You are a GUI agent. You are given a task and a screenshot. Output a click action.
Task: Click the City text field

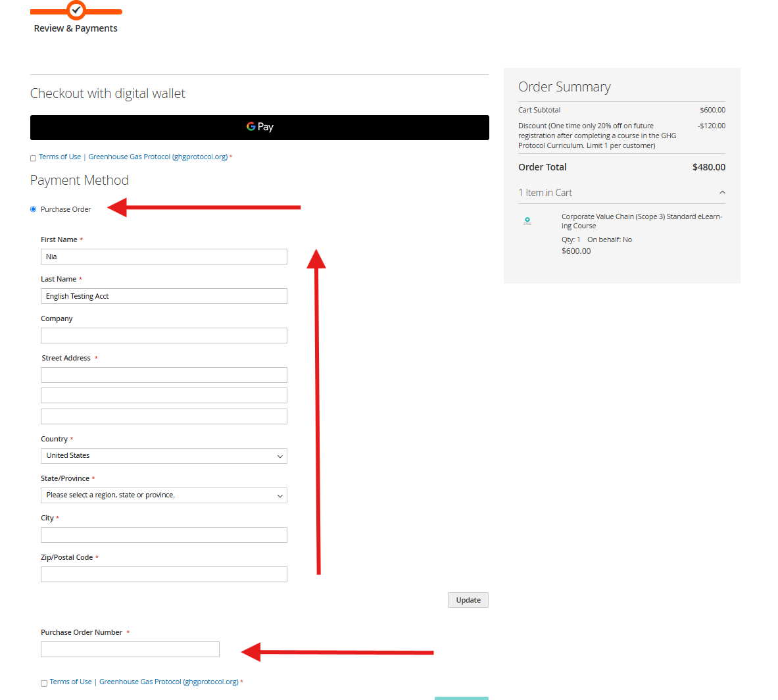(x=164, y=535)
